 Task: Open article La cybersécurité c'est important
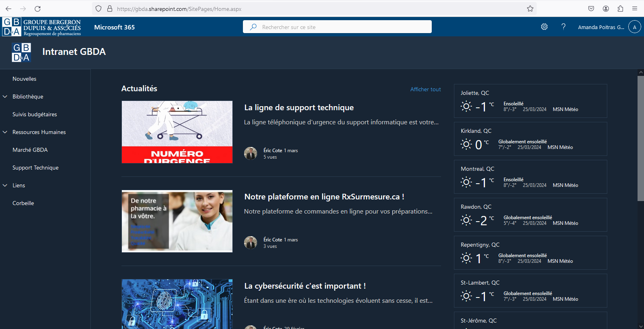tap(305, 286)
